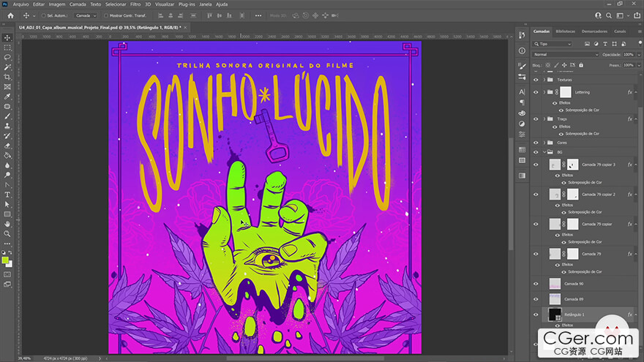Toggle Quick Mask mode icon
This screenshot has height=362, width=644.
[x=7, y=274]
